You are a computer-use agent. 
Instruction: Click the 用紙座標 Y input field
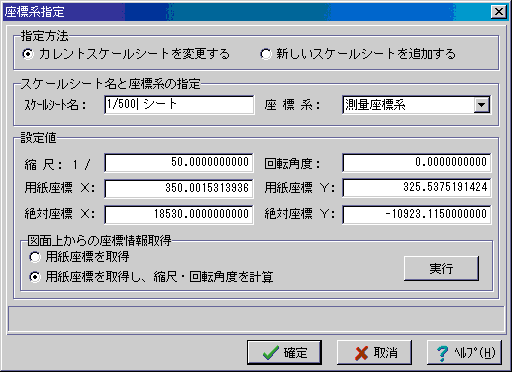tap(417, 188)
